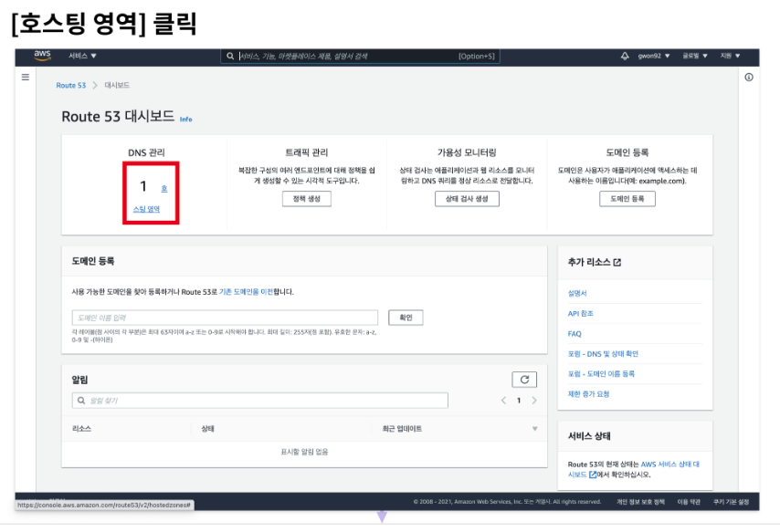
Task: Open 포럼 - DNS 및 상태 확인 link
Action: point(603,353)
